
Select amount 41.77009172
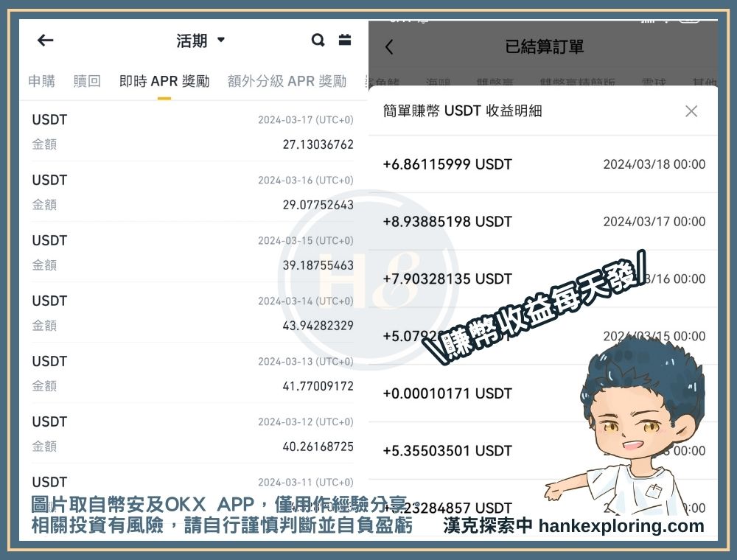(x=318, y=386)
